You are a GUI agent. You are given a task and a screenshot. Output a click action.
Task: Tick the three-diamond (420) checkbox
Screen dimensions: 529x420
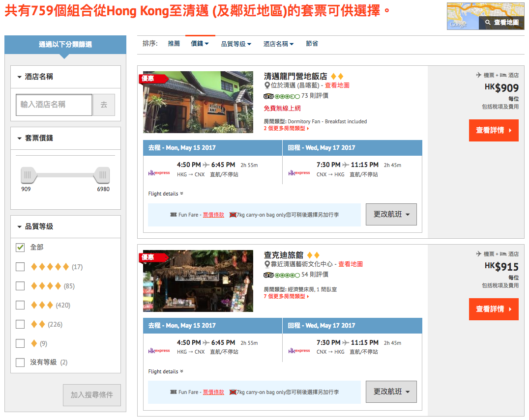[x=20, y=306]
